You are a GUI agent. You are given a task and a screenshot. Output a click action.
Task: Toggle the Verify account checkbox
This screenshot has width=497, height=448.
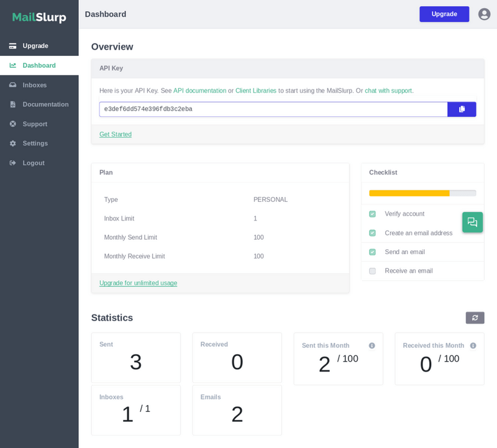click(x=372, y=214)
